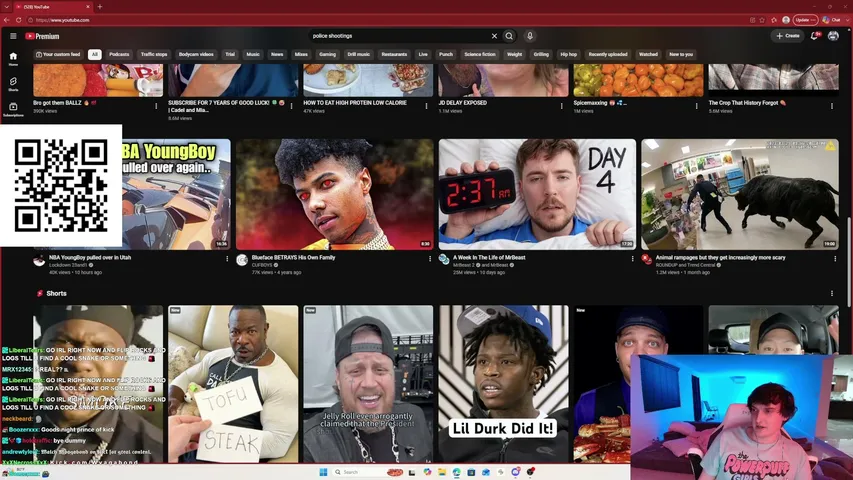Open options for 'HOW TO EAT HIGH PROTEIN' video
Screen dimensions: 853x480
coord(426,106)
